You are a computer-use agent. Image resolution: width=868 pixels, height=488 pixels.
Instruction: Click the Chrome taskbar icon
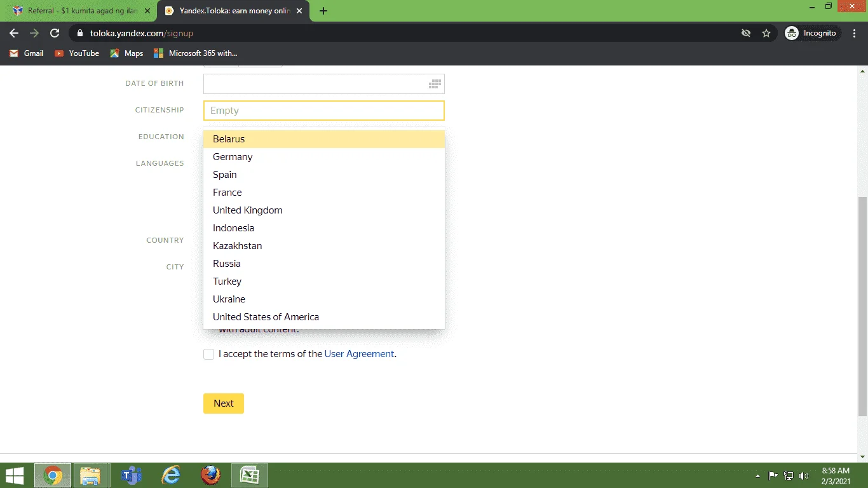[53, 475]
